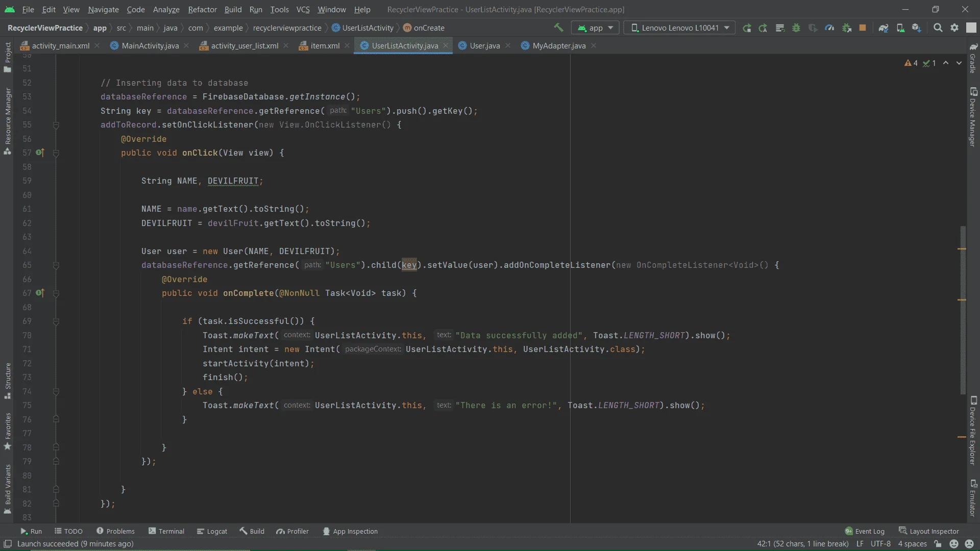
Task: Click the warnings indicator showing 4
Action: pos(911,63)
